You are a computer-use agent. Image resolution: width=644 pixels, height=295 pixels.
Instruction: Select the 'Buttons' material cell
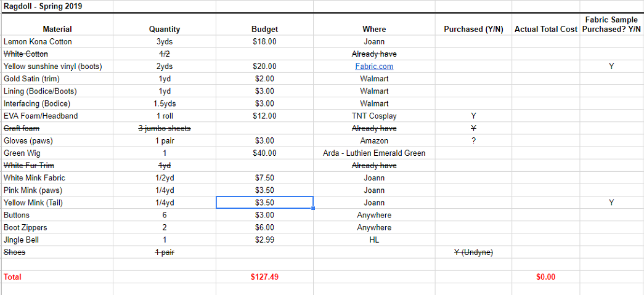pos(57,215)
